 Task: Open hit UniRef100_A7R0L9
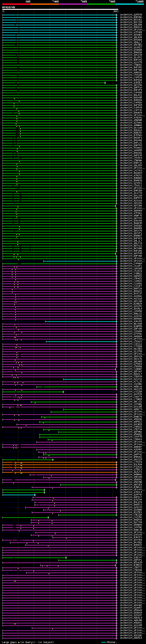click(131, 492)
